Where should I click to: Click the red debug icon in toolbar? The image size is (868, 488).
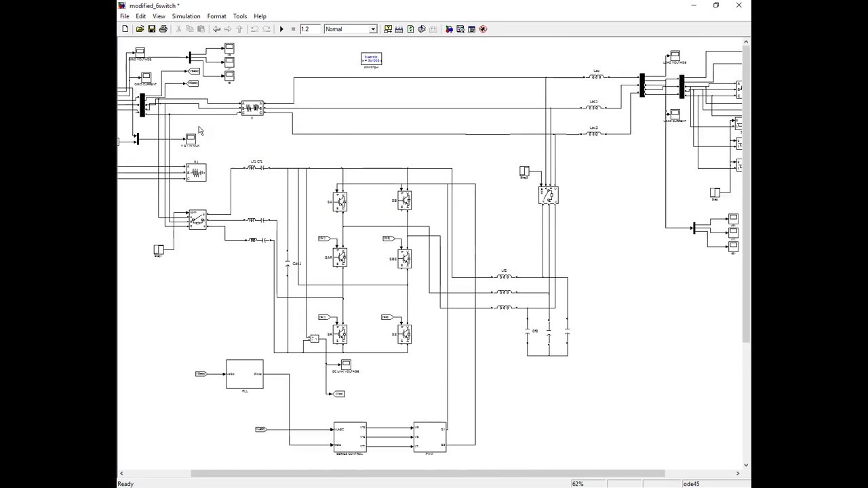(x=483, y=29)
